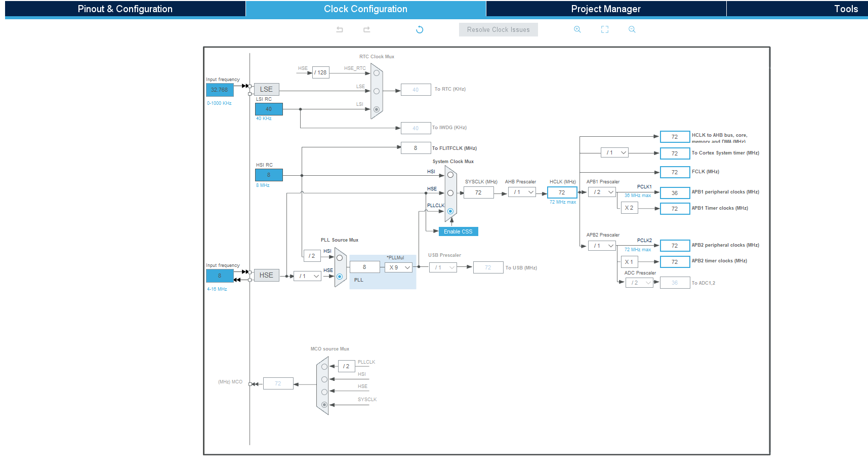Screen dimensions: 868x468
Task: Choose PLLCLK in the MCO source Mux
Action: pos(323,366)
